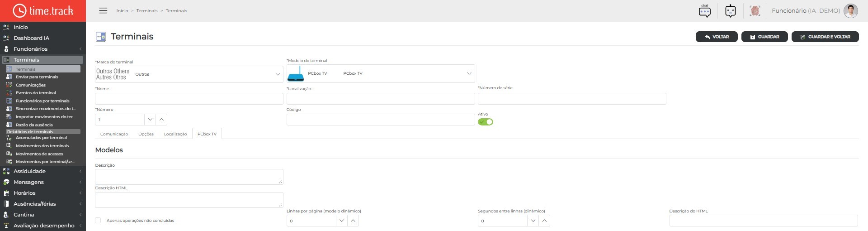This screenshot has height=231, width=868.
Task: Decrease Linhas por página value
Action: (342, 221)
